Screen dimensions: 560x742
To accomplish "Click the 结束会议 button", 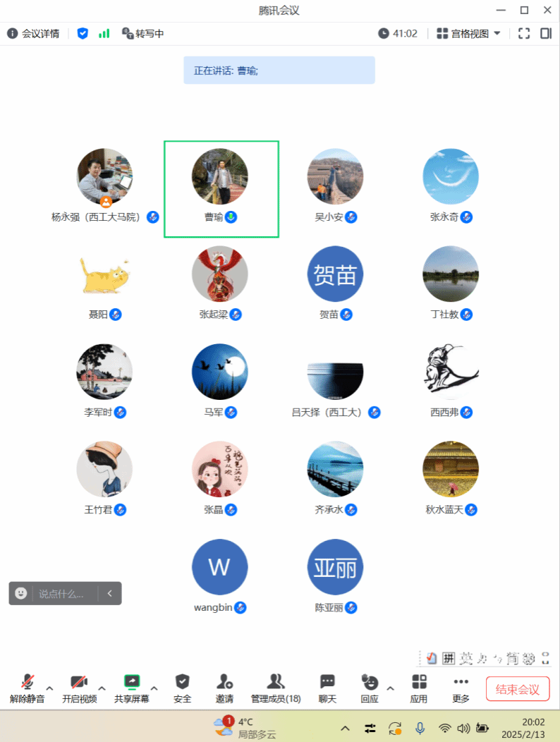I will point(518,689).
